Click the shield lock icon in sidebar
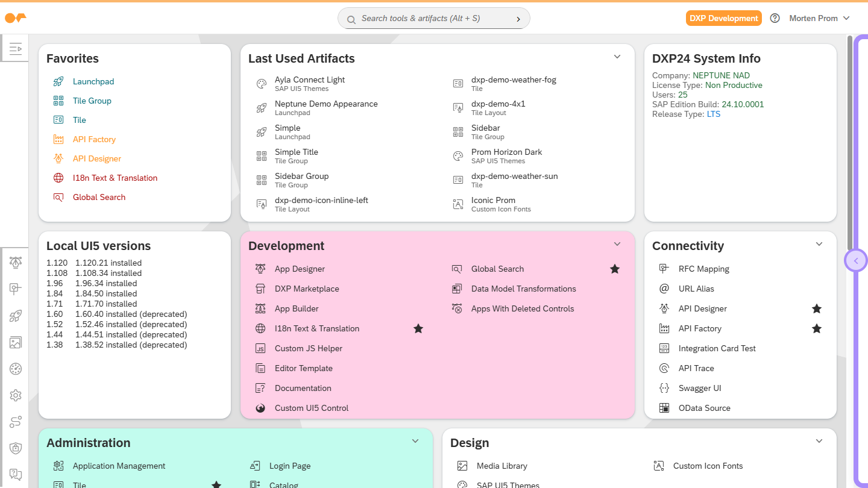The height and width of the screenshot is (488, 868). pos(16,448)
